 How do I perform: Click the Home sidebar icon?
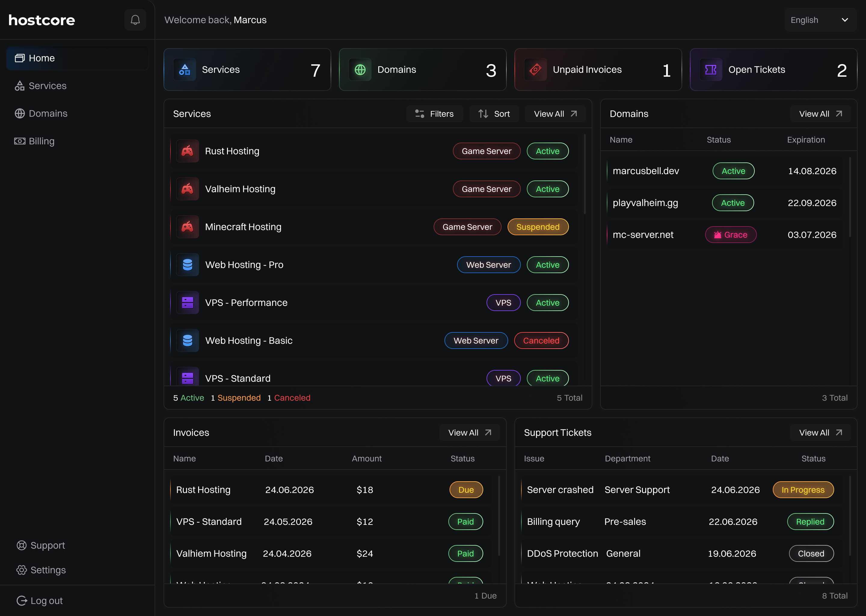19,58
